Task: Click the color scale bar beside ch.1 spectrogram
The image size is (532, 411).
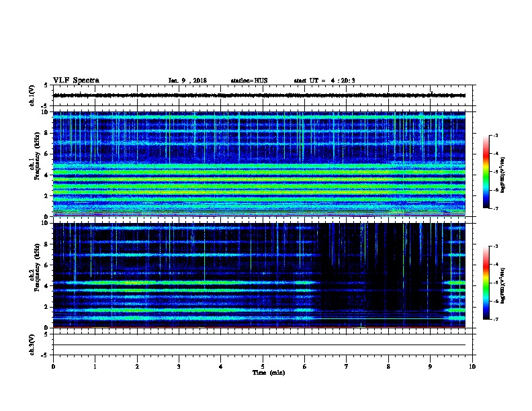Action: tap(486, 172)
